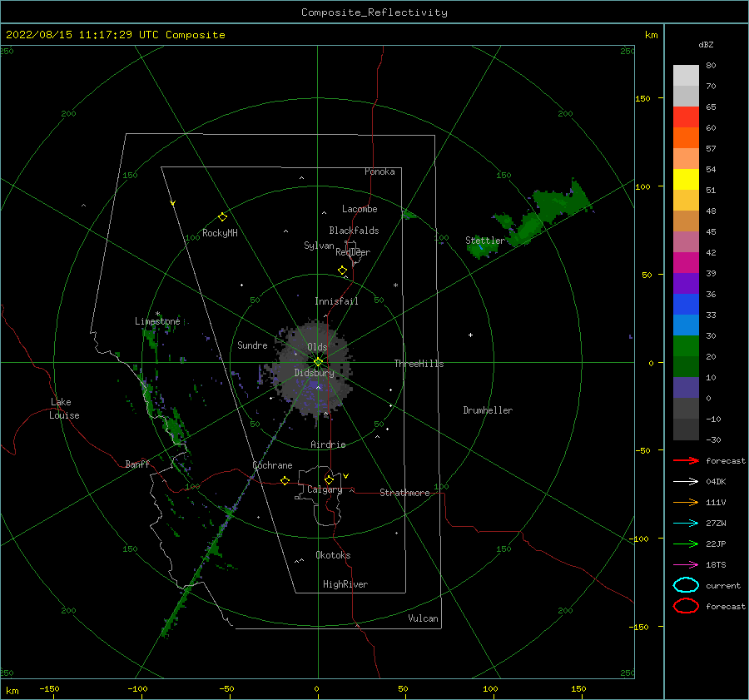
Task: Click the yellow diamond marker below Cochrane
Action: pyautogui.click(x=285, y=481)
